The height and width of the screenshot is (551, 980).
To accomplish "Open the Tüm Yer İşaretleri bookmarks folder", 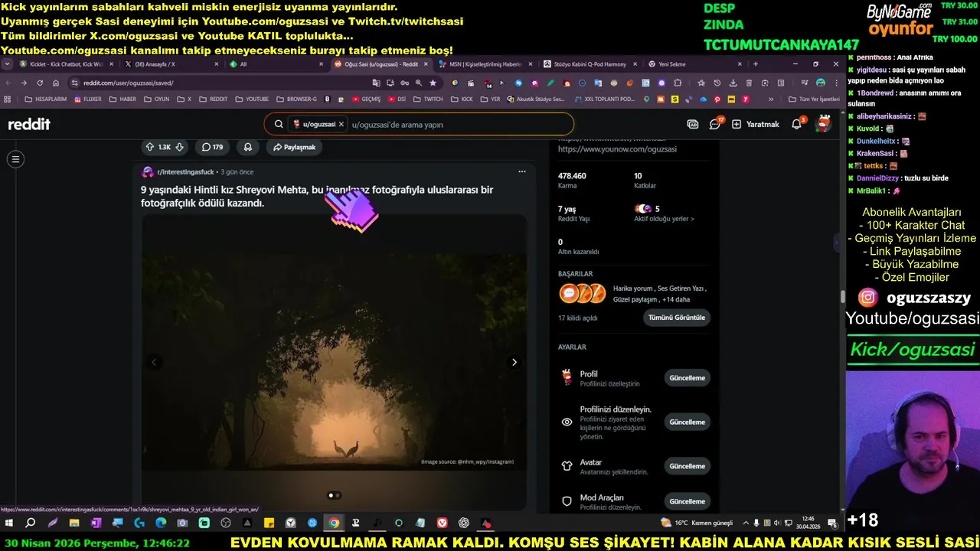I will click(814, 99).
